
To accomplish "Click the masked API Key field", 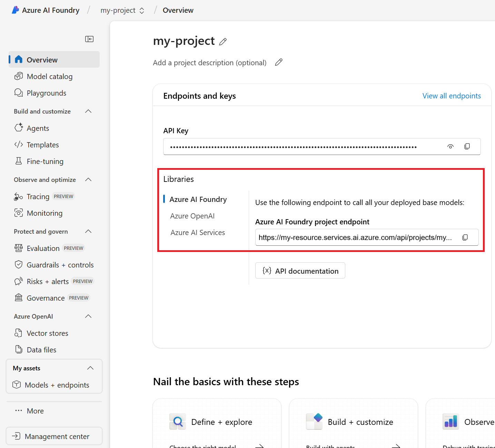I will pyautogui.click(x=322, y=146).
